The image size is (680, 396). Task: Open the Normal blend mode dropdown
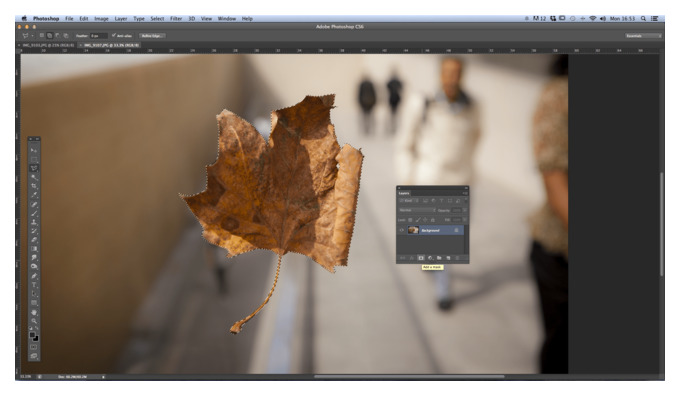point(417,210)
